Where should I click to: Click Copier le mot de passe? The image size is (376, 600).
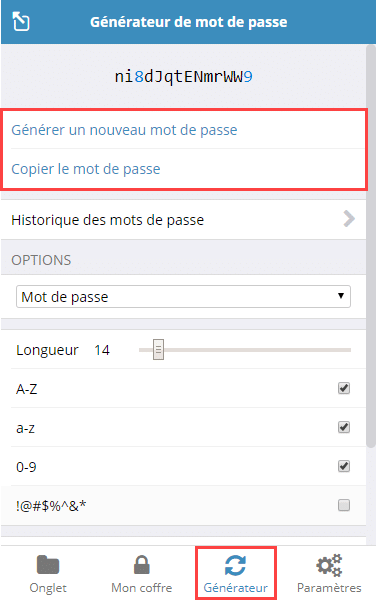(x=86, y=169)
